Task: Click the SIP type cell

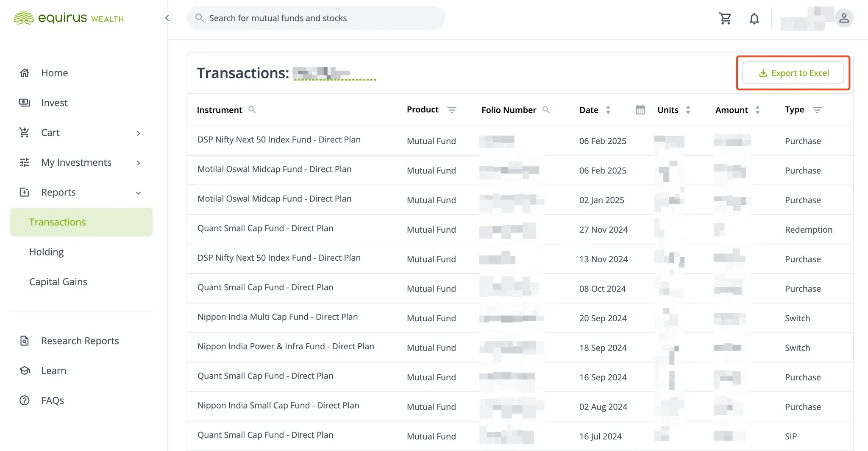Action: pyautogui.click(x=791, y=436)
